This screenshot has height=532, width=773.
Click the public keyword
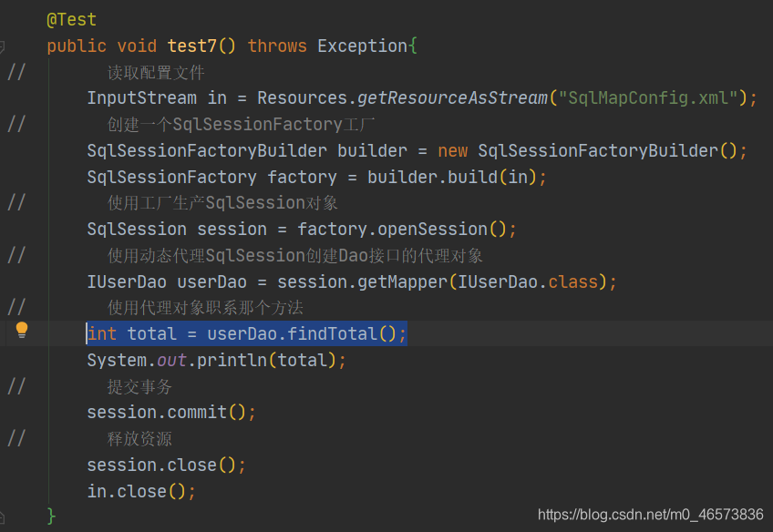[77, 46]
